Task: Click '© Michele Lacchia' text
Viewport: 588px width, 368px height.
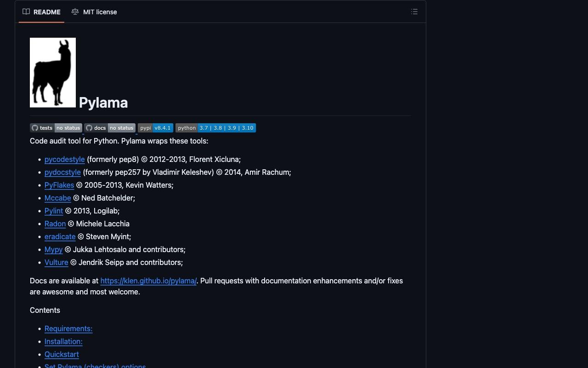Action: (98, 224)
